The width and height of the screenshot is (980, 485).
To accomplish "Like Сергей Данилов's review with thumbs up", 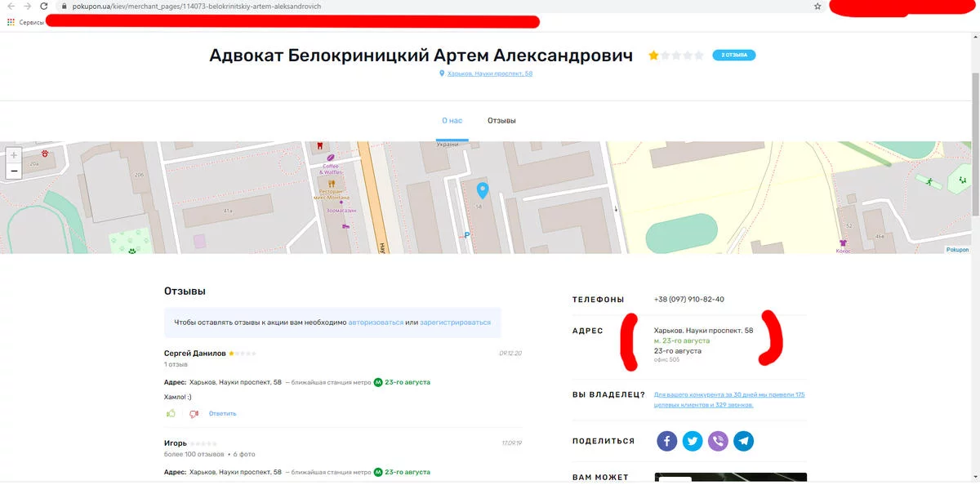I will point(171,413).
